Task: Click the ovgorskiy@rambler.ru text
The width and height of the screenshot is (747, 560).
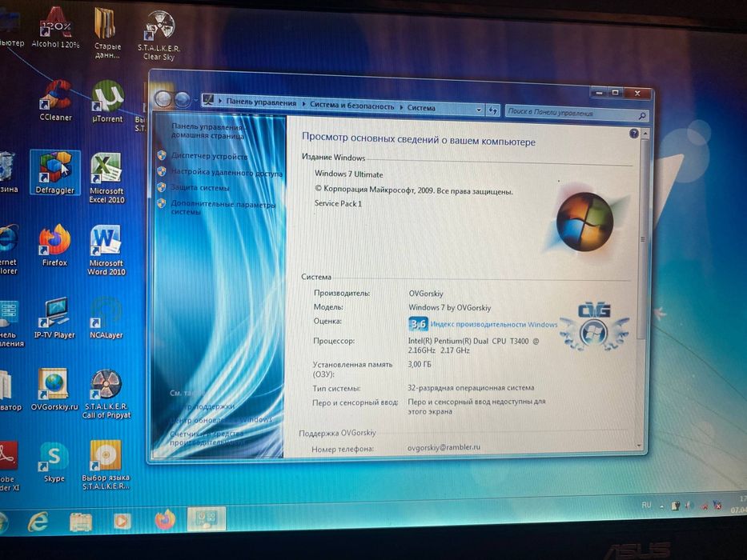Action: click(444, 447)
